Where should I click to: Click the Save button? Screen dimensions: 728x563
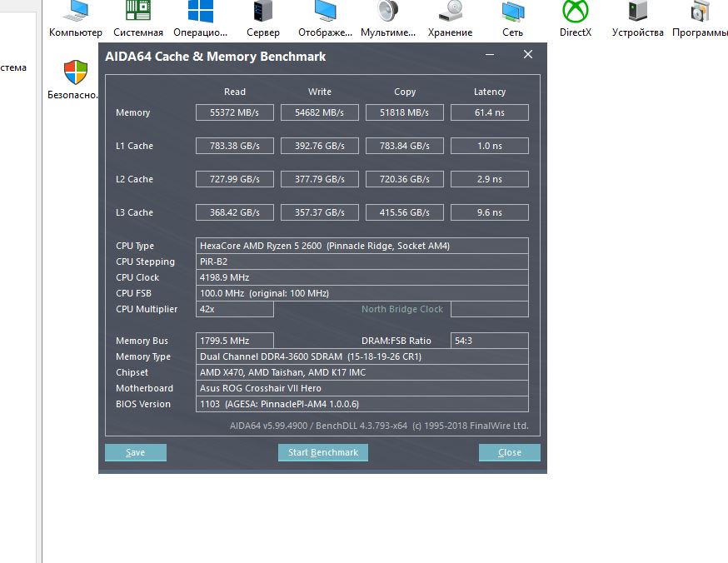(x=136, y=452)
